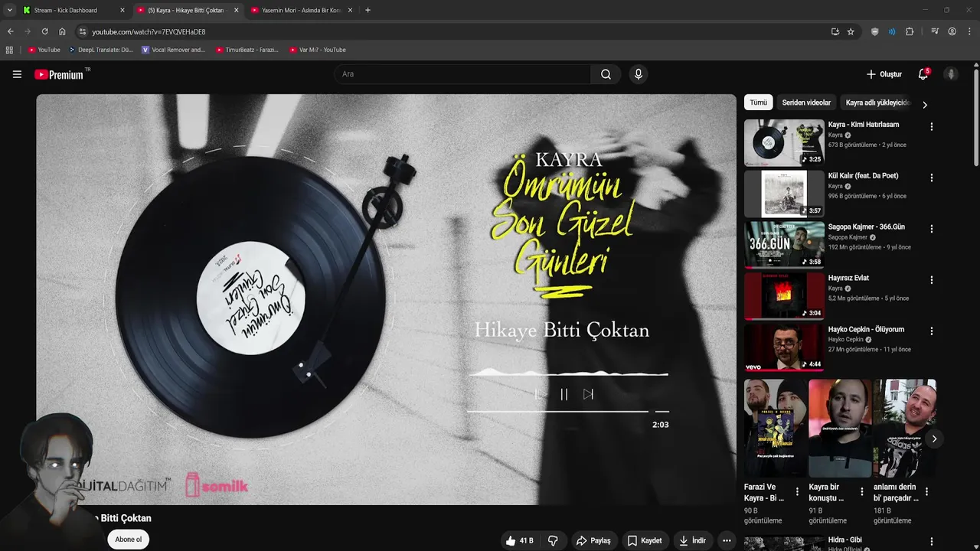
Task: Switch to Yasemin Mori browser tab
Action: click(302, 10)
